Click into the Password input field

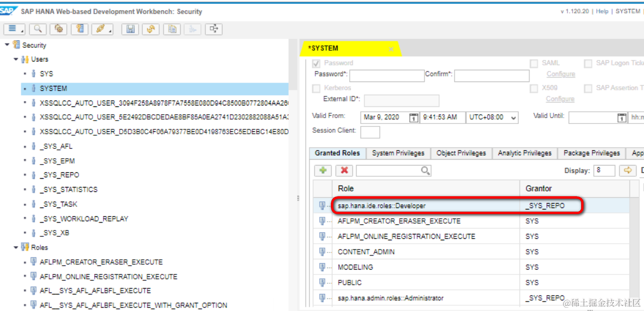387,76
